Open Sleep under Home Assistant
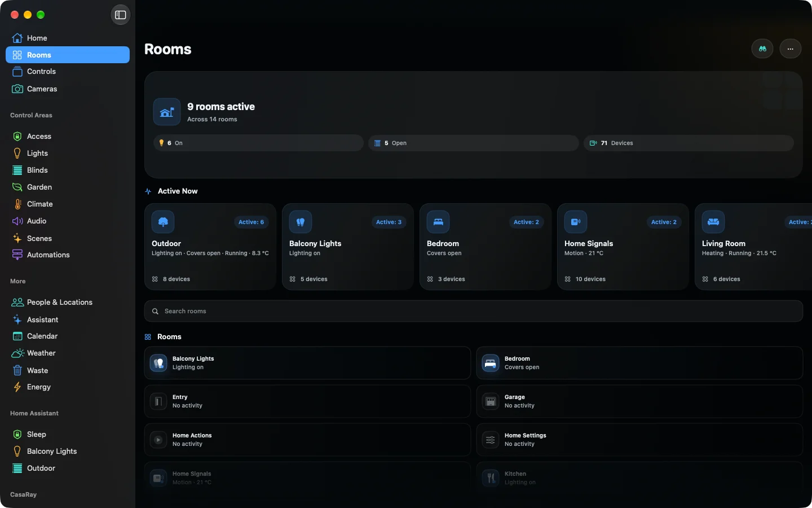Viewport: 812px width, 508px height. (68, 434)
